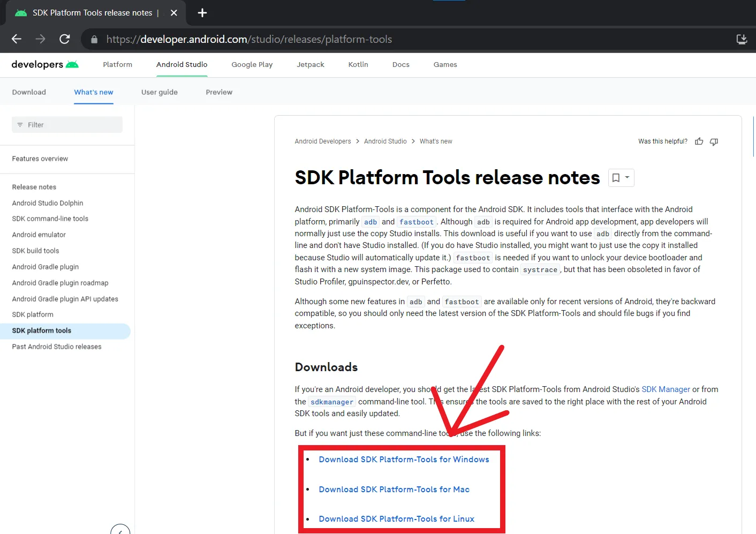Click the SDK Platform Tools release notes title
The image size is (756, 534).
coord(447,177)
